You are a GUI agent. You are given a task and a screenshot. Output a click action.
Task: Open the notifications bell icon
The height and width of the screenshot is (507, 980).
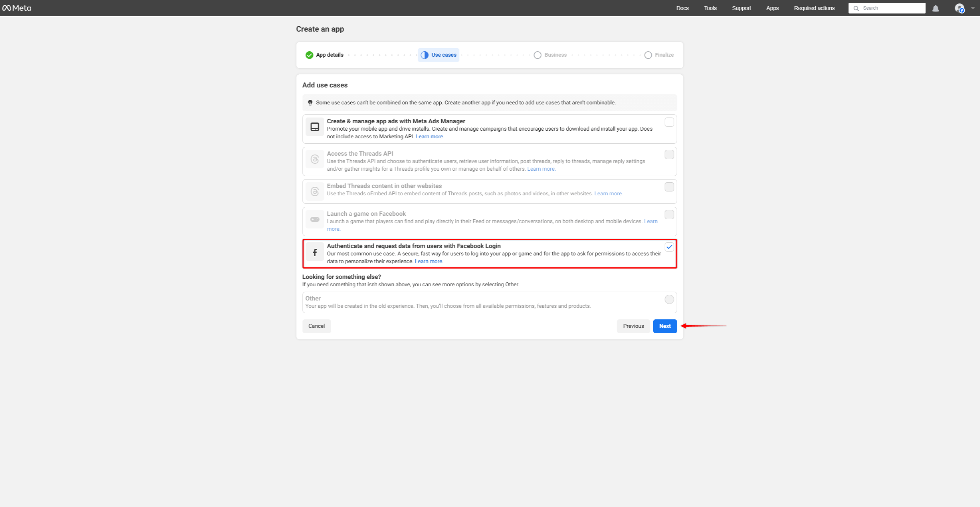(935, 8)
